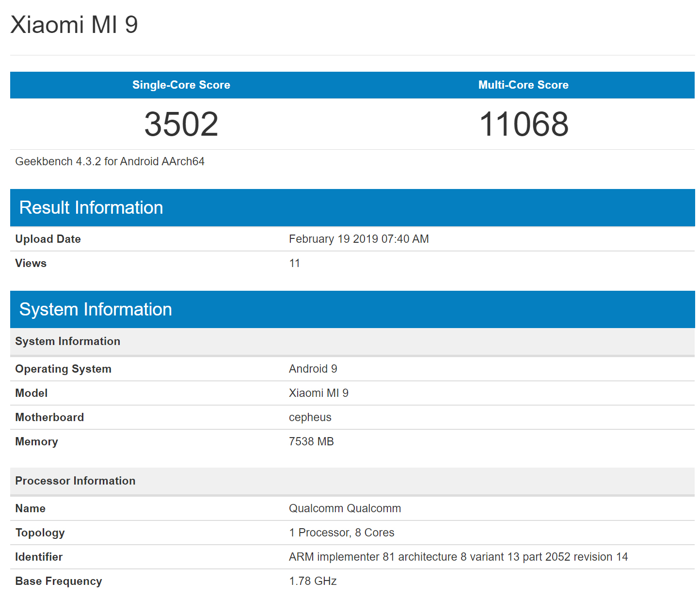Click the Model value in the system table
Image resolution: width=700 pixels, height=597 pixels.
(x=318, y=393)
